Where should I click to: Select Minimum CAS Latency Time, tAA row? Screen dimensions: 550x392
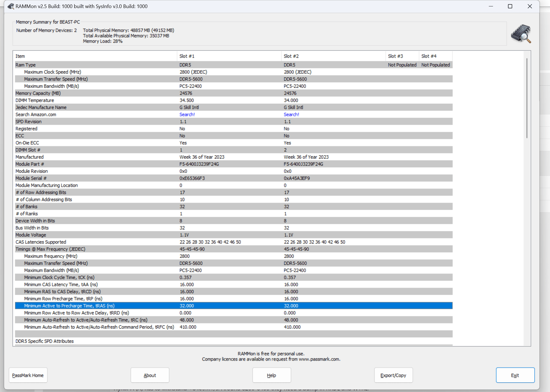click(234, 284)
